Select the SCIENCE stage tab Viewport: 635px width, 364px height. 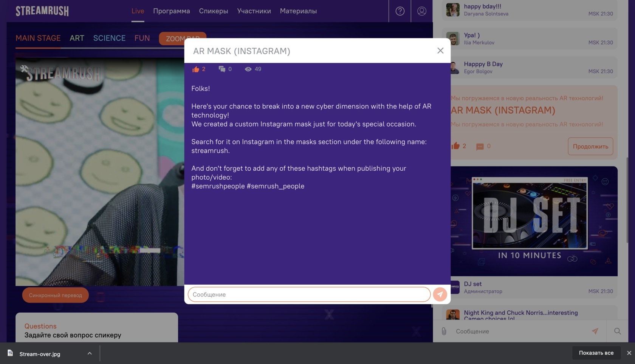[x=109, y=38]
